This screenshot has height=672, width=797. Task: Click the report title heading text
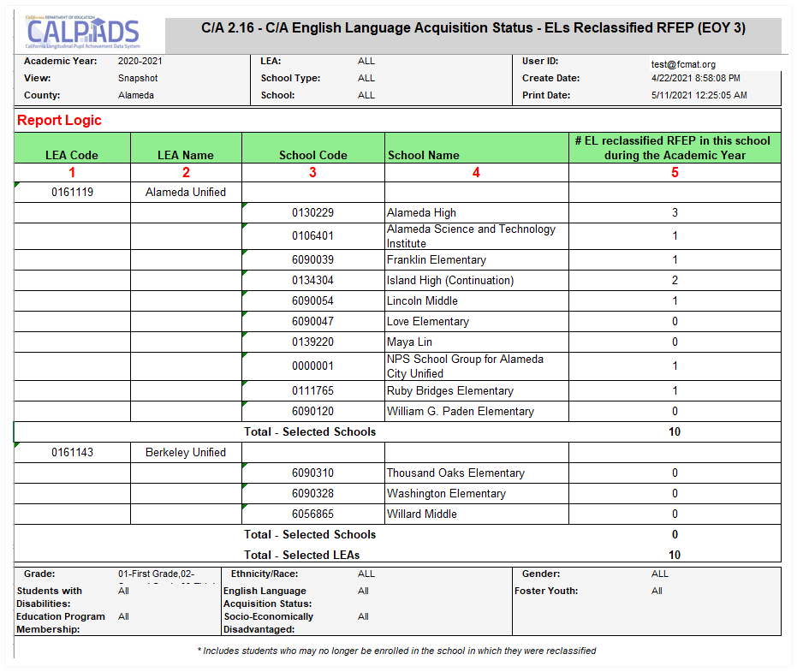coord(473,28)
